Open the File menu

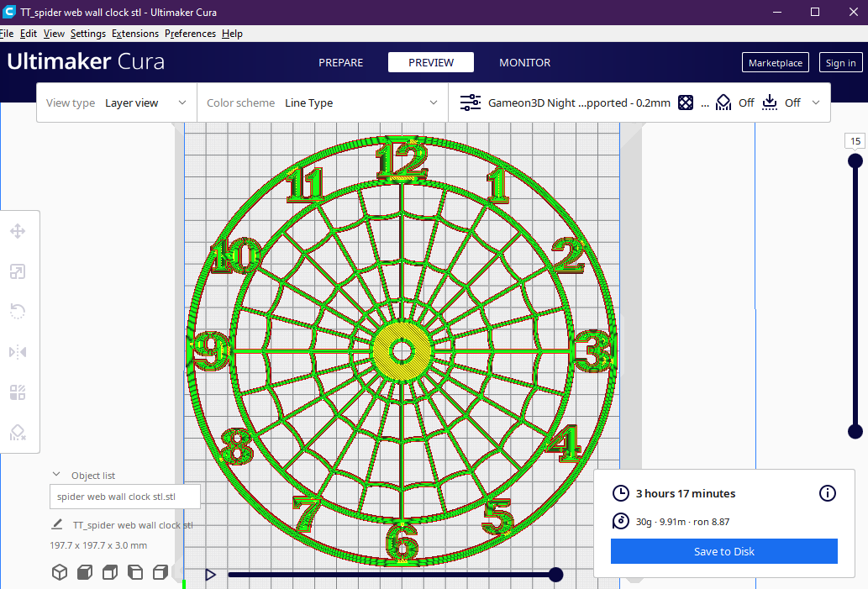pyautogui.click(x=7, y=34)
